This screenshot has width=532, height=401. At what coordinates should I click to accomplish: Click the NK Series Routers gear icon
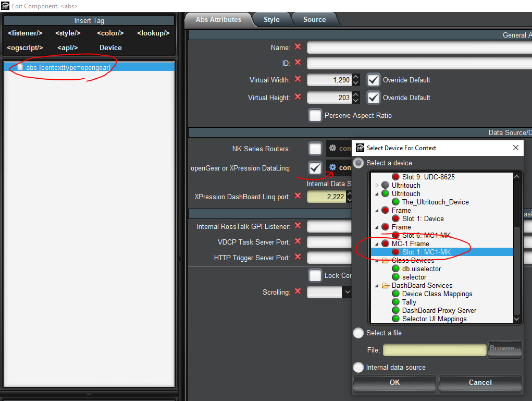333,148
